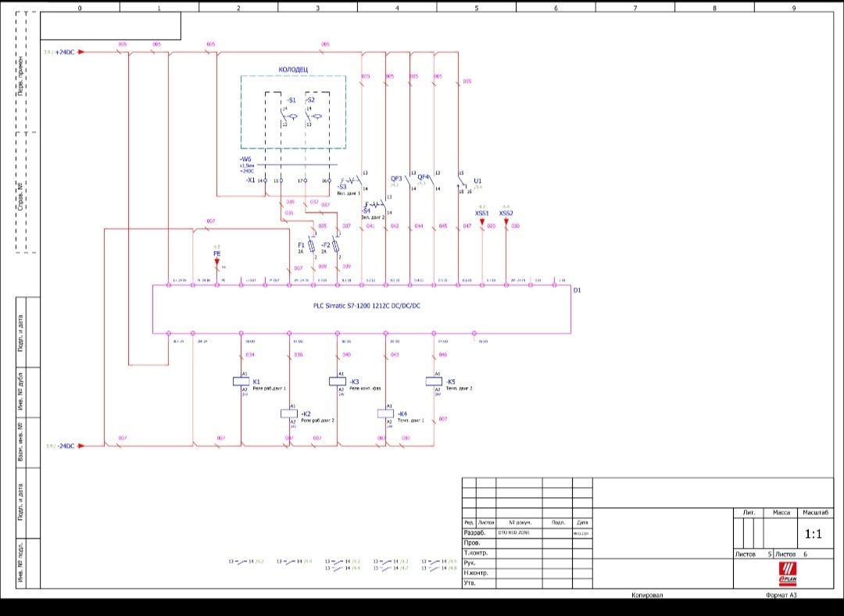Screen dimensions: 844x616
Task: Click the Масса header cell
Action: point(781,513)
